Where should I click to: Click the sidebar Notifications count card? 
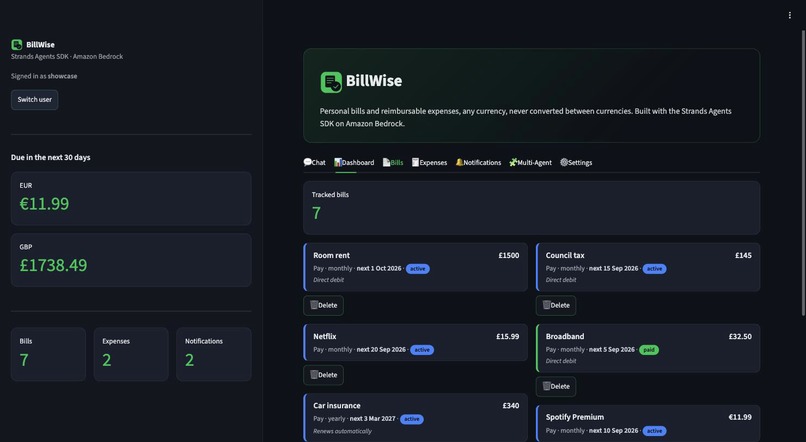tap(214, 354)
